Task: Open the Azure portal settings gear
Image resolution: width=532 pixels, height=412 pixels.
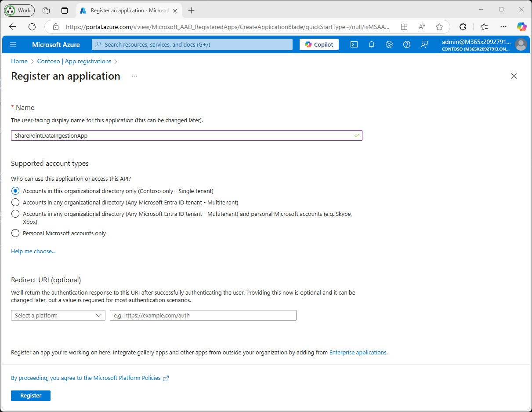Action: [x=389, y=44]
